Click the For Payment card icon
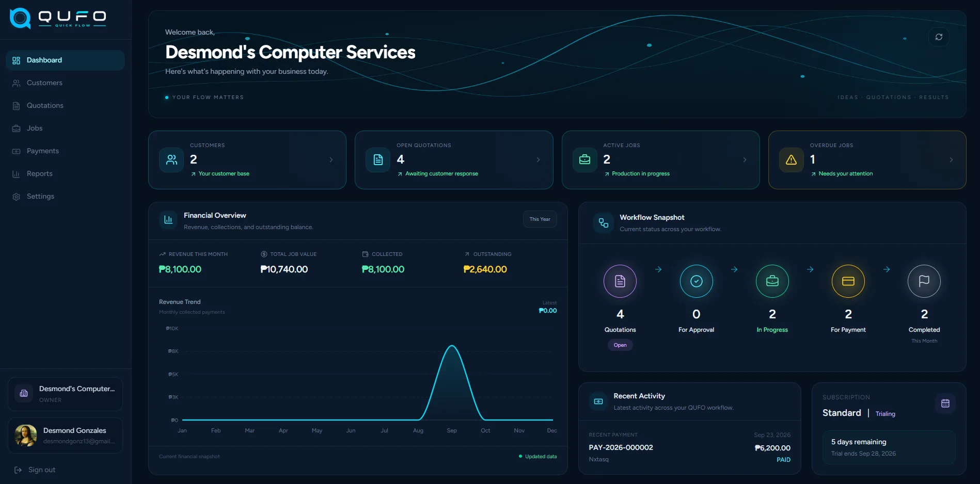The image size is (980, 484). click(x=848, y=281)
